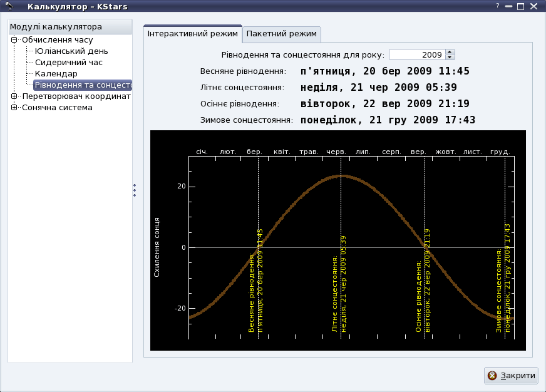
Task: Expand the Сонячна система node
Action: [x=14, y=108]
